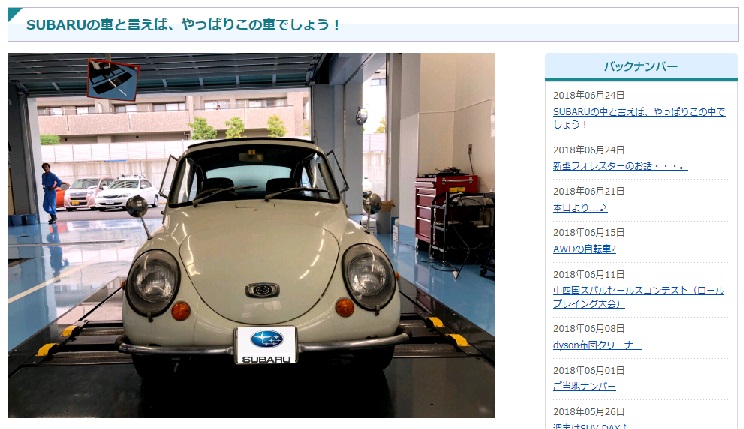
Task: Click the oval hood badge on the car
Action: point(262,290)
